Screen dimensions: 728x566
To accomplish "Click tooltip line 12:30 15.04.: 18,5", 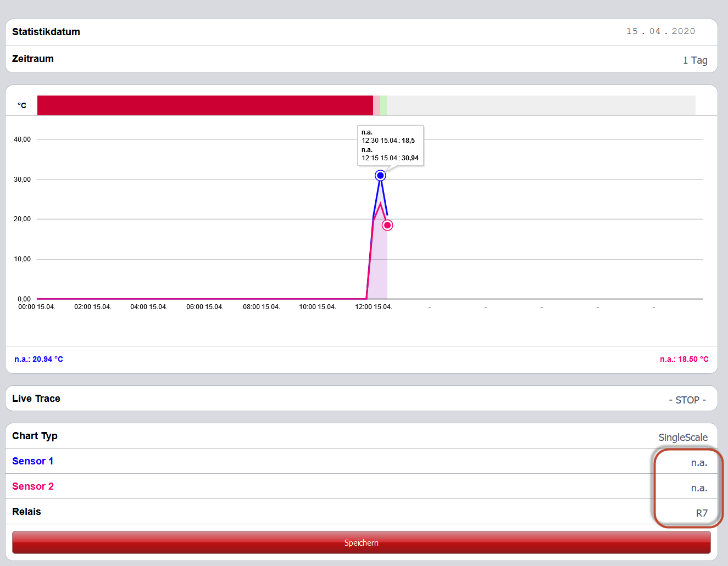I will [x=388, y=141].
